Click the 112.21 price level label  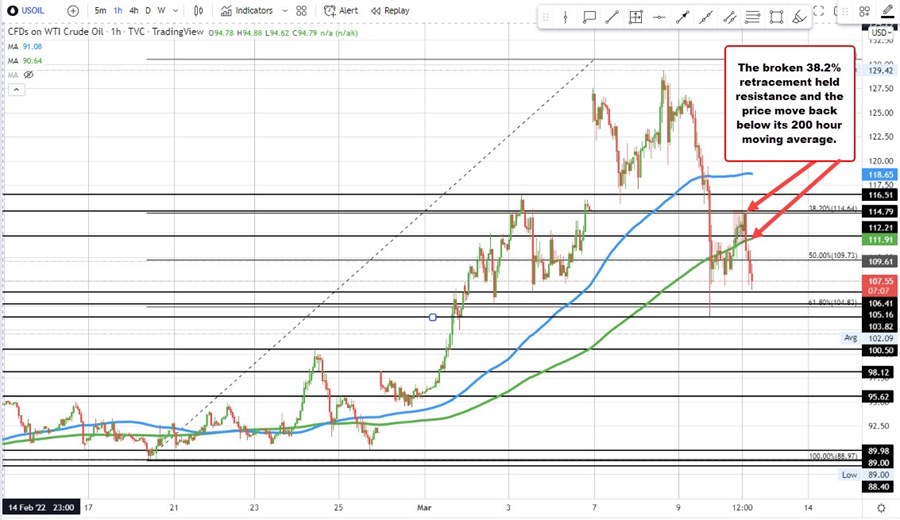(x=880, y=228)
